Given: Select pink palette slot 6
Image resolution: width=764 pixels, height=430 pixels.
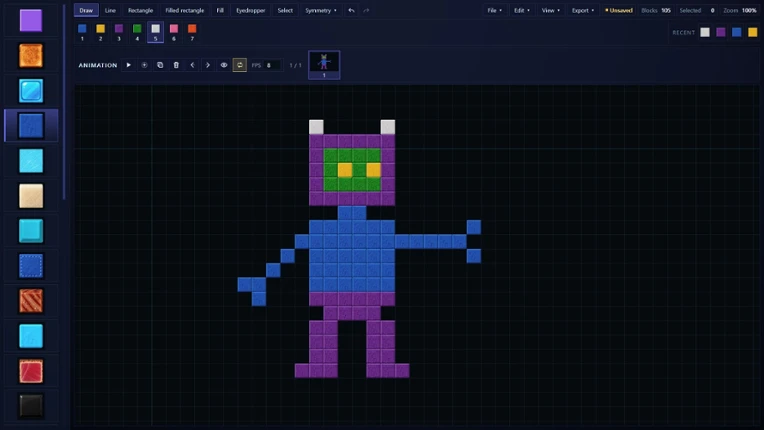Looking at the screenshot, I should 173,32.
